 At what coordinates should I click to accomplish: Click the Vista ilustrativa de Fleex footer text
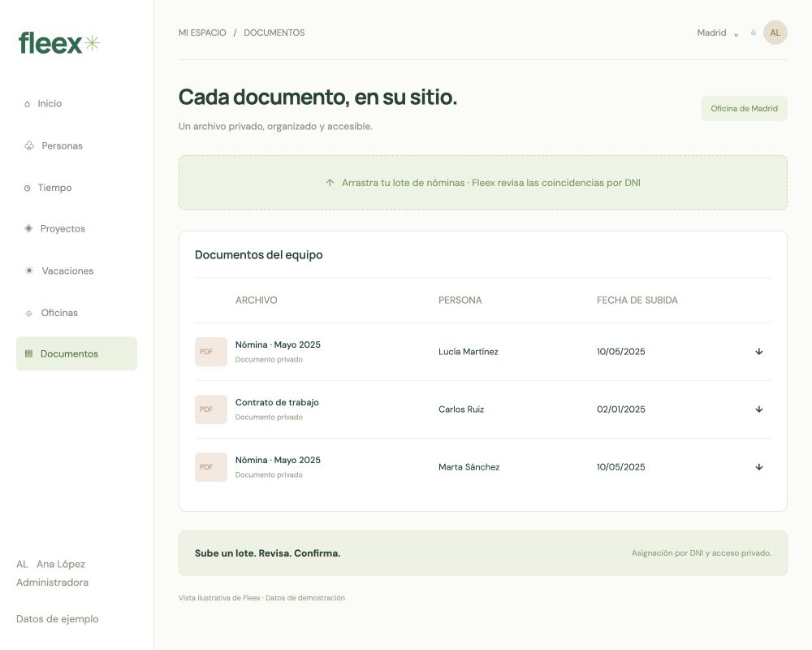(x=261, y=598)
